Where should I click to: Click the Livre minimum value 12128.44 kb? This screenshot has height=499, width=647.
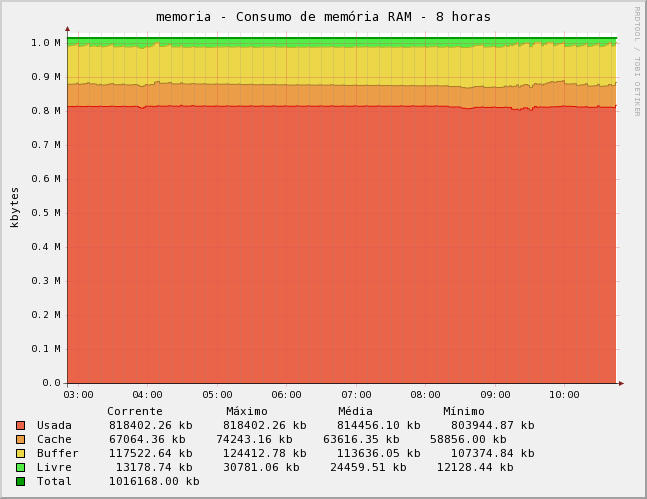[x=475, y=468]
